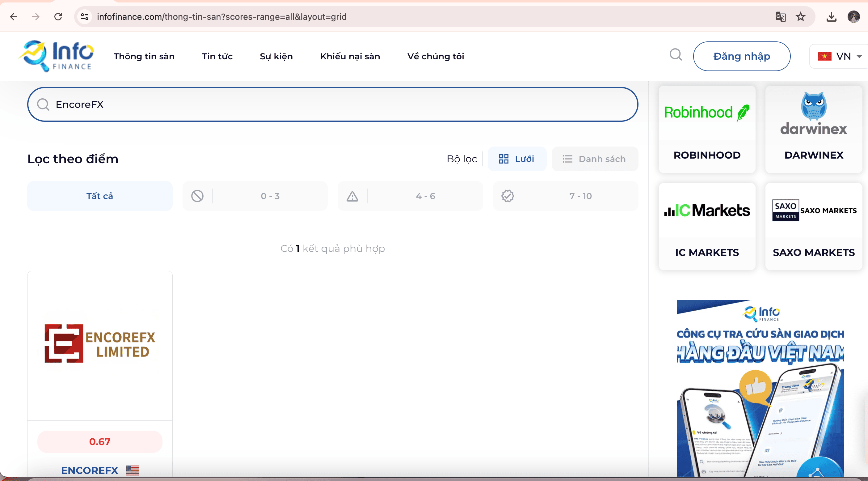The width and height of the screenshot is (868, 481).
Task: Click the 'Có 1 kết quả phù hợp' text
Action: point(333,249)
